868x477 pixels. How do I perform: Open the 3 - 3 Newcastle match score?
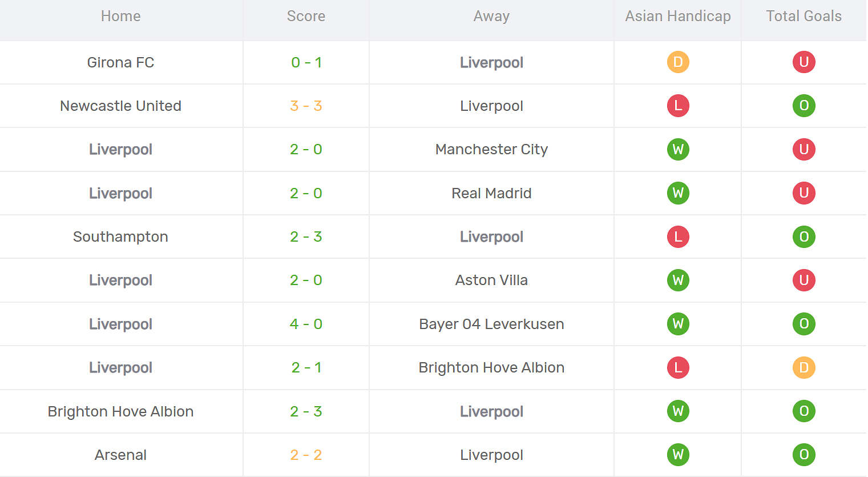[306, 106]
